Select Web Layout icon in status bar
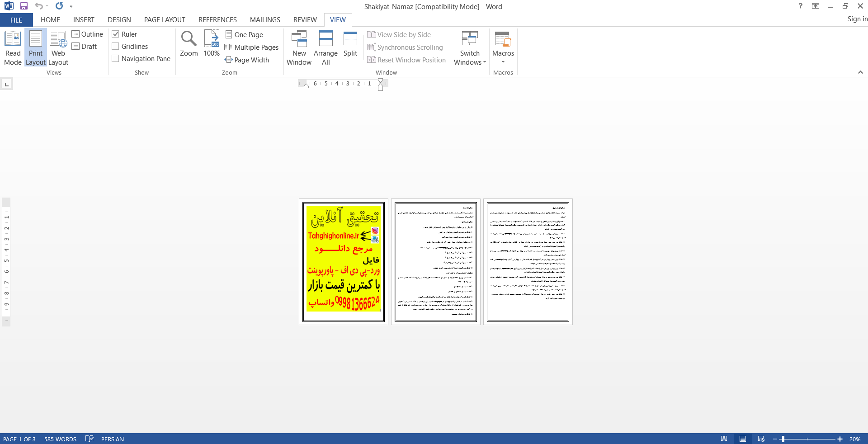Viewport: 868px width, 444px height. point(761,439)
